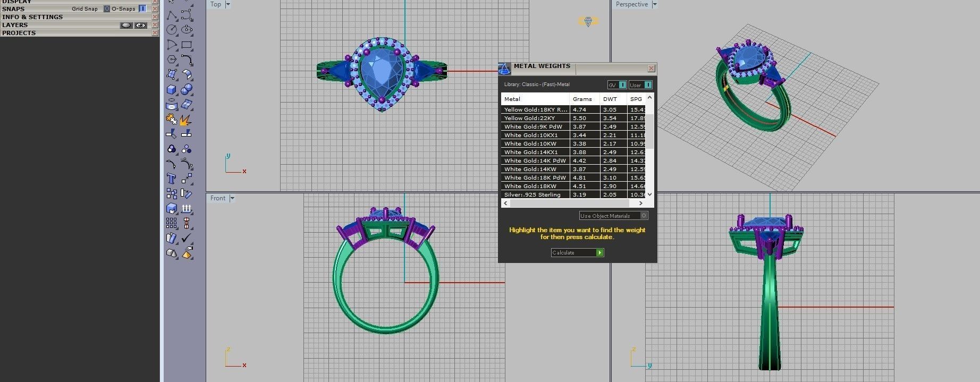Close the SNAPS panel with its X
The width and height of the screenshot is (980, 382).
tap(155, 9)
